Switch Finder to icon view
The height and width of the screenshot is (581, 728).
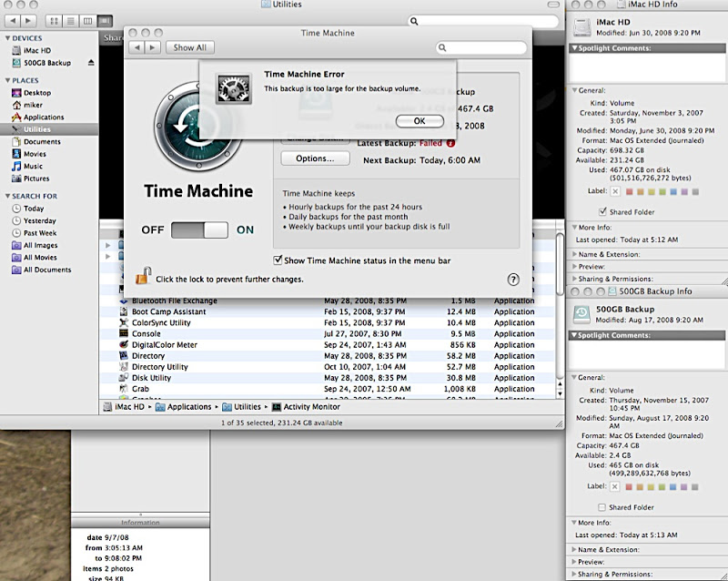pos(54,21)
